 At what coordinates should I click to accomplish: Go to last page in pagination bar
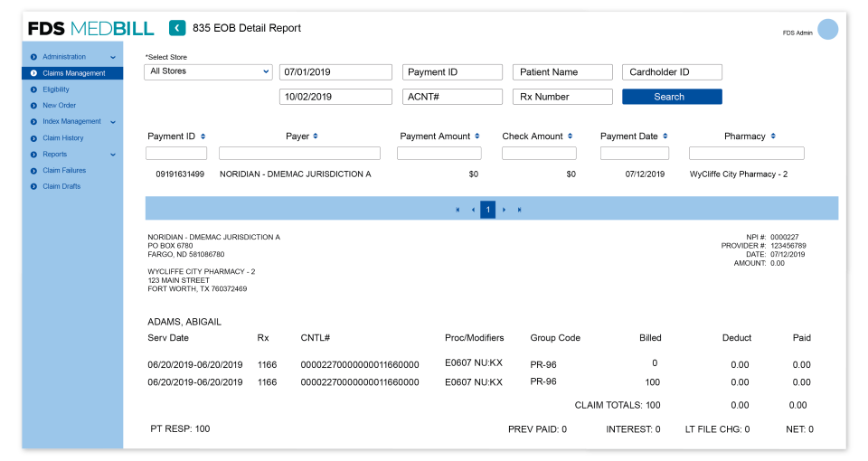coord(519,210)
